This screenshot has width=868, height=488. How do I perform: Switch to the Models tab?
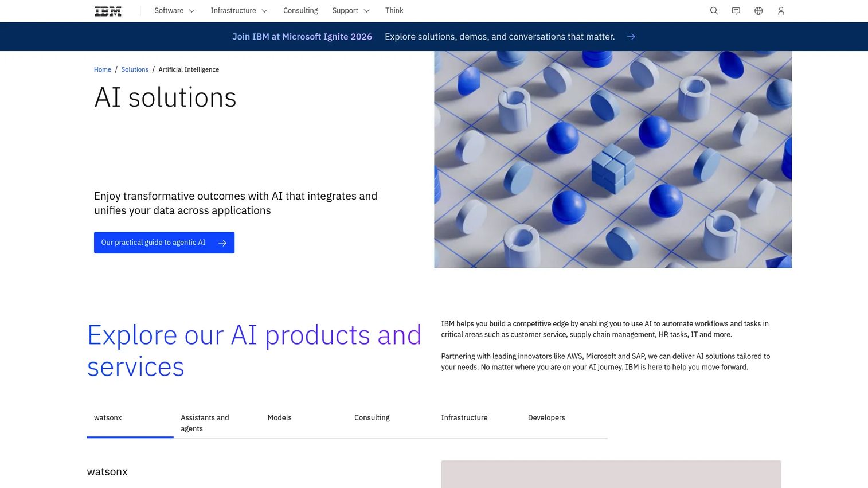304,423
